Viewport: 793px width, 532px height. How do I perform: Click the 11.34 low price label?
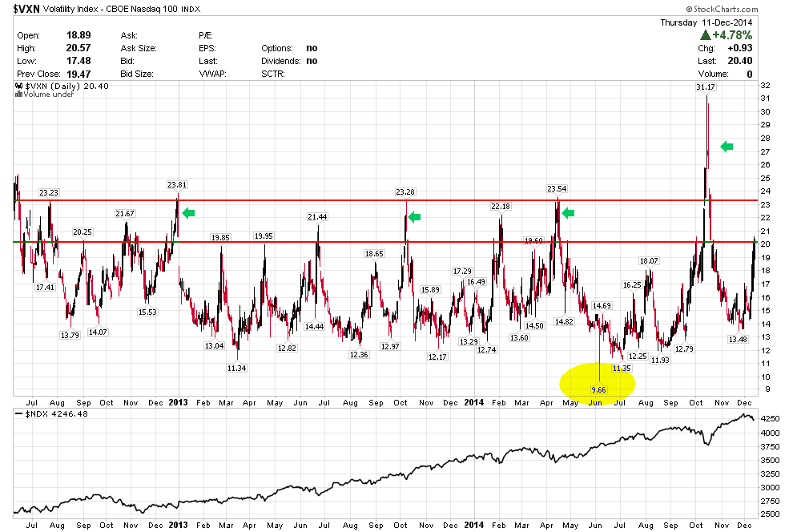coord(236,368)
